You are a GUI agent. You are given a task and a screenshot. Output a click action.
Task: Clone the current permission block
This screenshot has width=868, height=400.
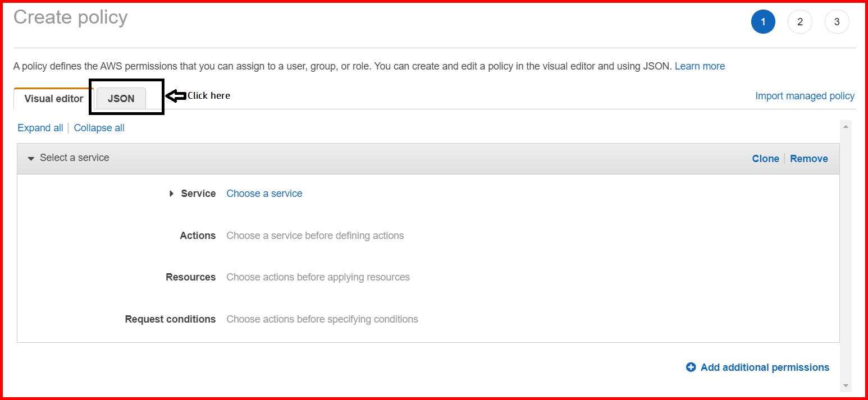[765, 158]
